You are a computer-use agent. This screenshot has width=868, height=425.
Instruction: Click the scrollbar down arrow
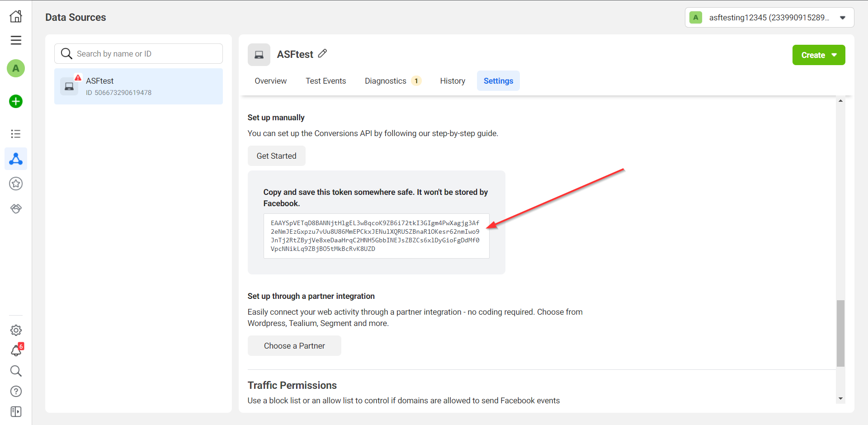click(x=840, y=399)
